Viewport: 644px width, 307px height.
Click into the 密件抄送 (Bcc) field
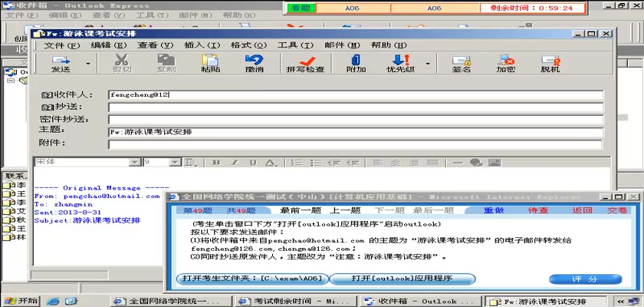356,120
